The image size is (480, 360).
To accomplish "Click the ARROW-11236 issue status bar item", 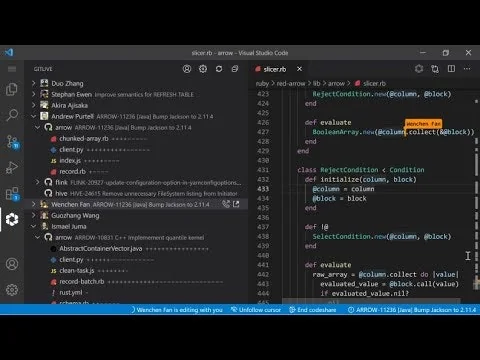I will coord(412,310).
